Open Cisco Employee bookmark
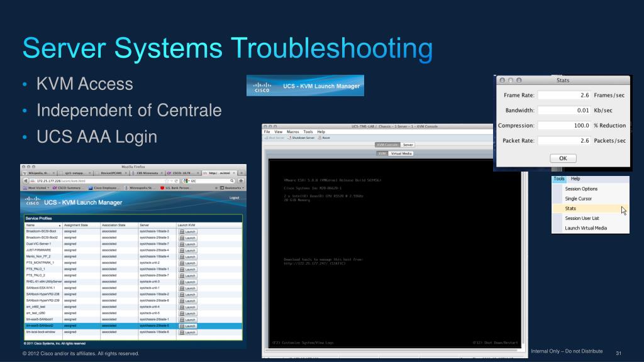The width and height of the screenshot is (644, 362). click(103, 188)
